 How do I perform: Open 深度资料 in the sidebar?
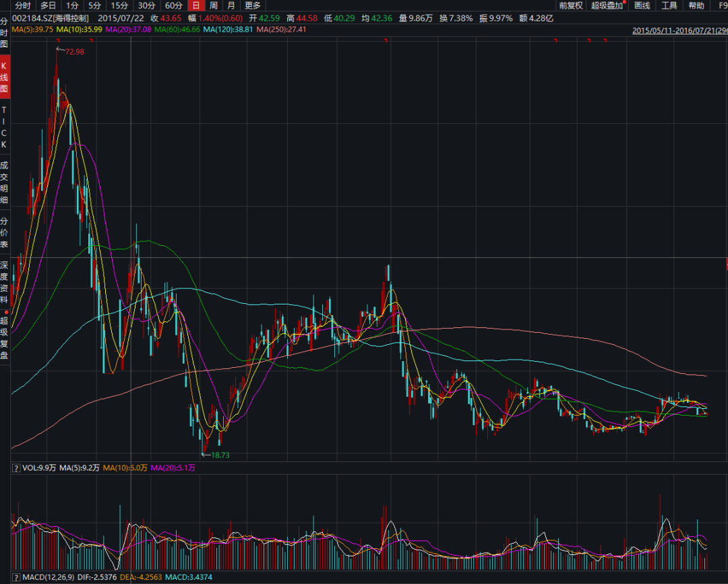click(x=5, y=282)
